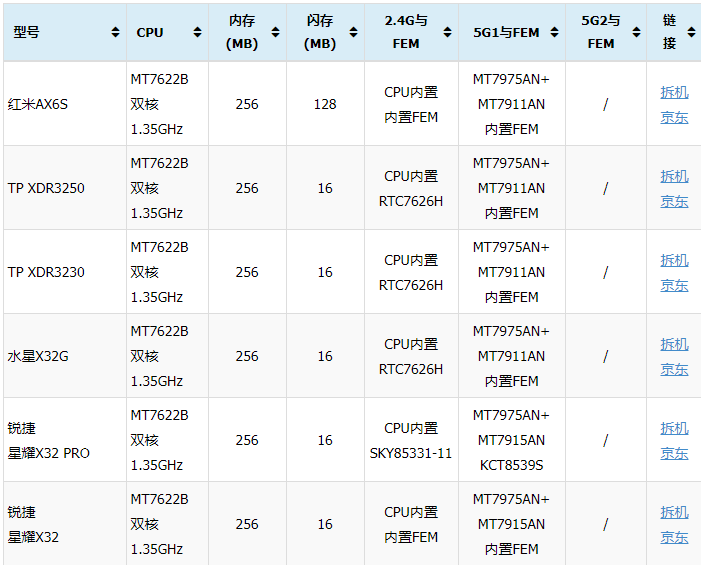The image size is (701, 565).
Task: Click the 内存 (MB) header text
Action: pyautogui.click(x=242, y=32)
